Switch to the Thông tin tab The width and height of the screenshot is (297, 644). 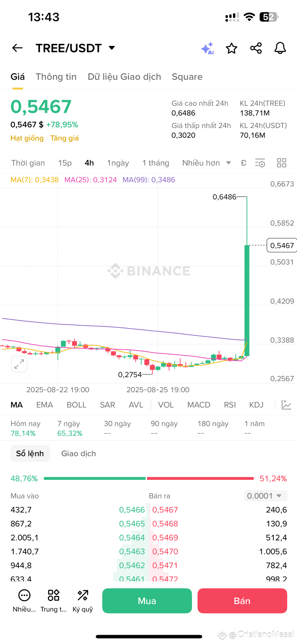56,77
